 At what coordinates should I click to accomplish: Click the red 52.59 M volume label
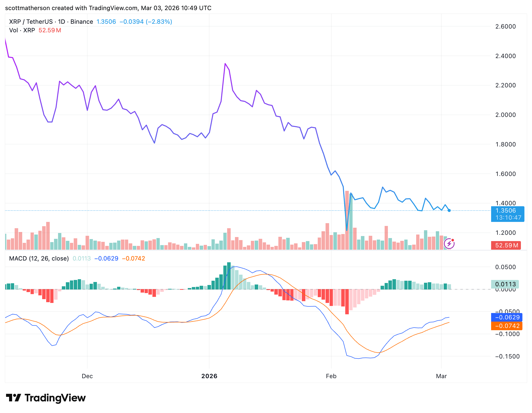pyautogui.click(x=506, y=245)
